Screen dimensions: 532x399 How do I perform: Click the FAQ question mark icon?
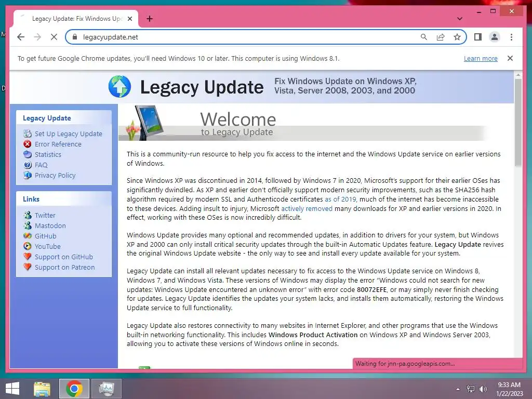28,165
